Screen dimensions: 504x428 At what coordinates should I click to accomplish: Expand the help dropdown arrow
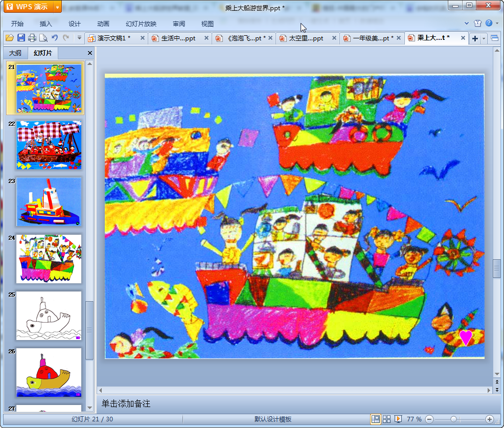pyautogui.click(x=497, y=23)
